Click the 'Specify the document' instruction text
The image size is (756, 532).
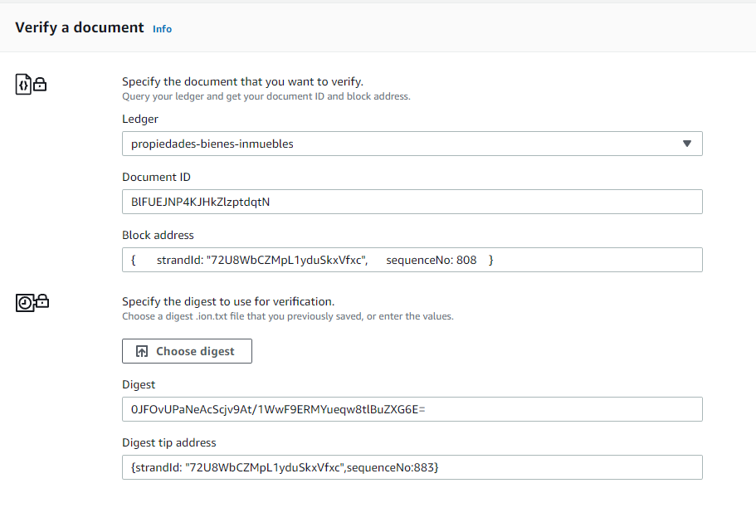242,81
